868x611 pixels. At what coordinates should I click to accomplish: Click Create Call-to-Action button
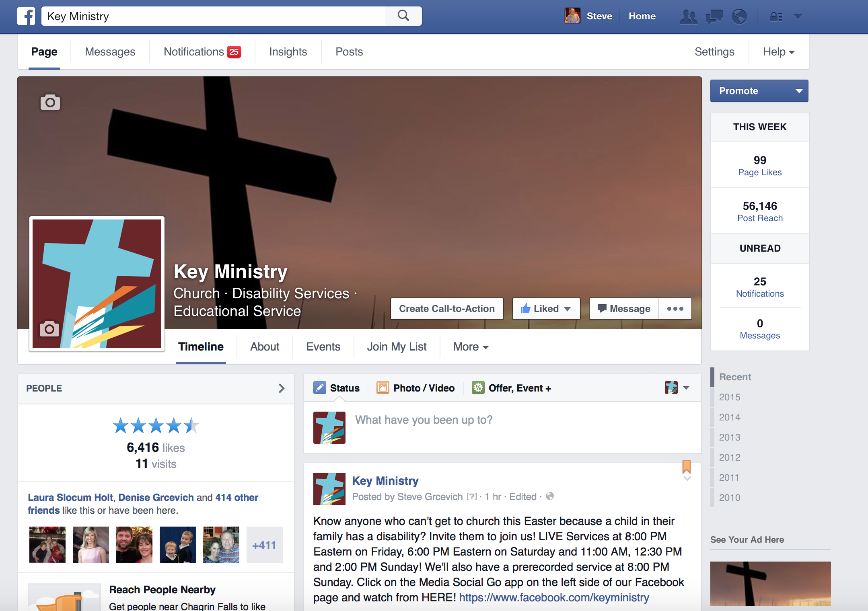coord(447,309)
